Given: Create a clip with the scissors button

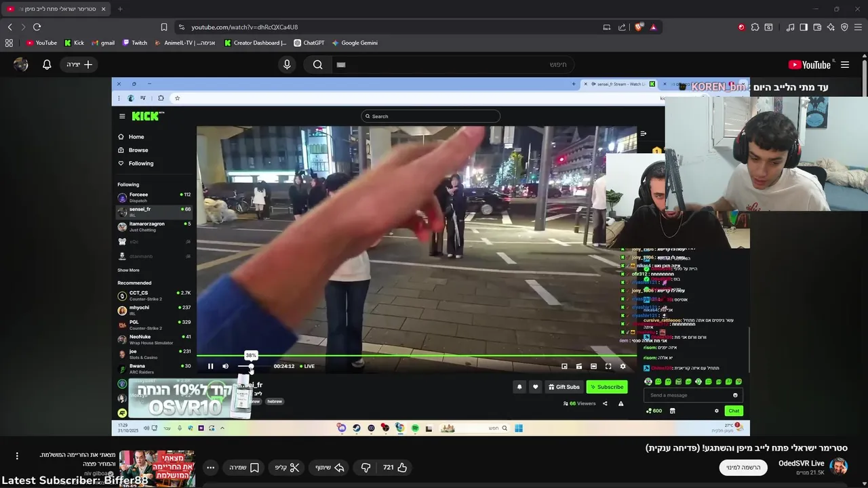Looking at the screenshot, I should coord(287,468).
